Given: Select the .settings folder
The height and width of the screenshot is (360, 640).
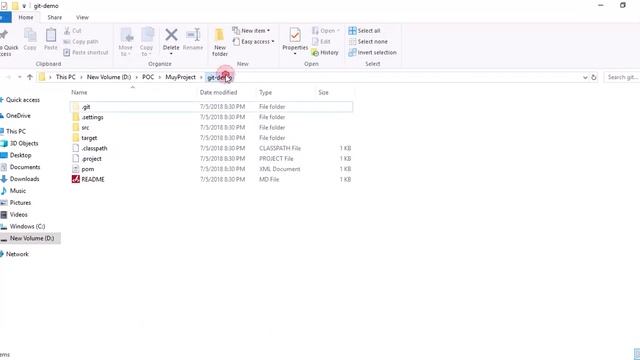Looking at the screenshot, I should [x=211, y=117].
